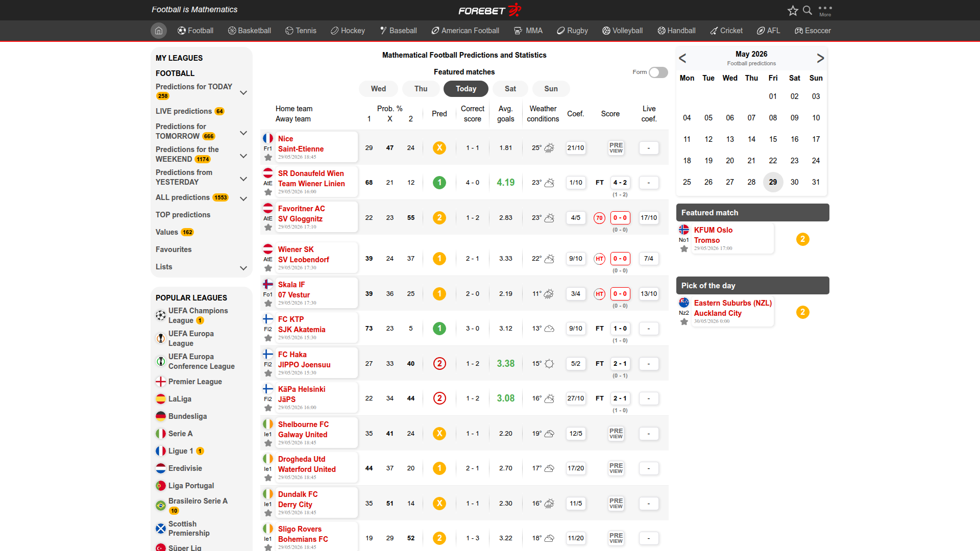
Task: Open TOP predictions link
Action: pos(183,215)
